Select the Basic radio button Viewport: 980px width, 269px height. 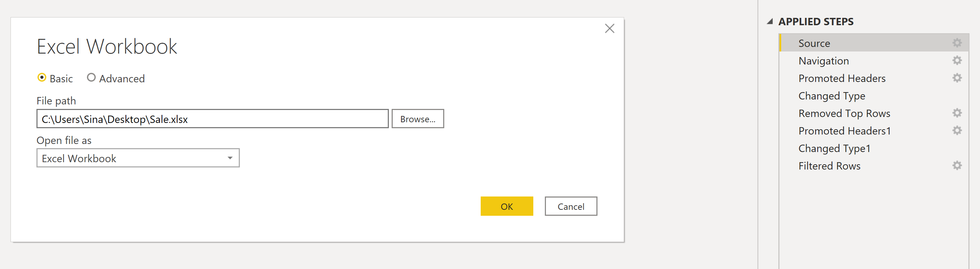tap(42, 78)
